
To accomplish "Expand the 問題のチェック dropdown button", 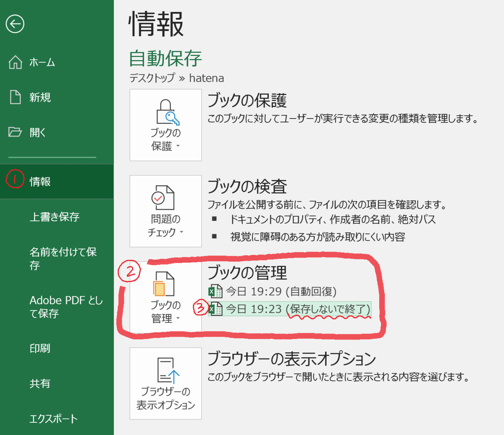I will tap(165, 211).
